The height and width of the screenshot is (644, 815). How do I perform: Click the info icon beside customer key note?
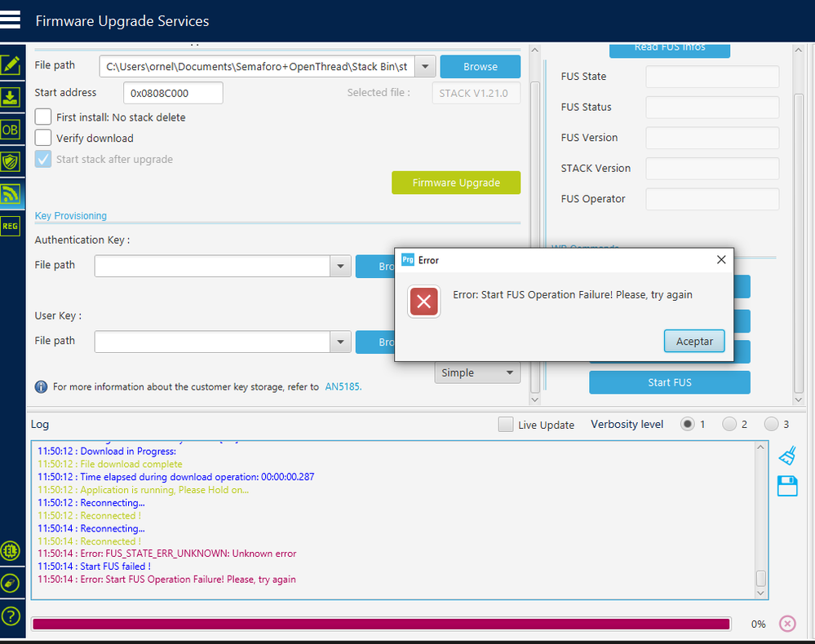[x=41, y=387]
